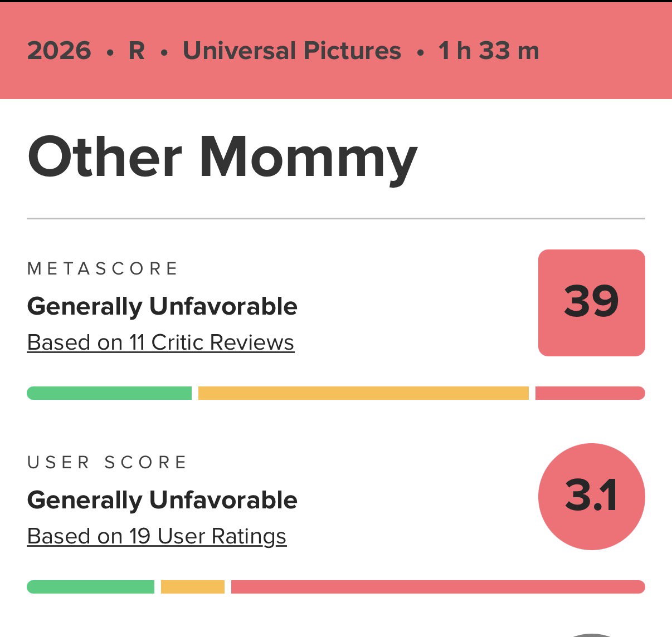Open the 'Based on 11 Critic Reviews' link
The height and width of the screenshot is (637, 672).
click(x=160, y=342)
